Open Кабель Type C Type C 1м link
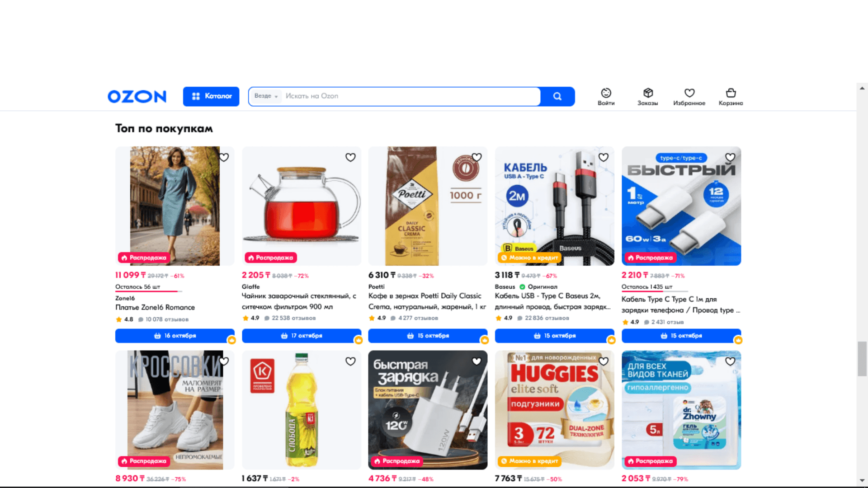 click(x=680, y=305)
